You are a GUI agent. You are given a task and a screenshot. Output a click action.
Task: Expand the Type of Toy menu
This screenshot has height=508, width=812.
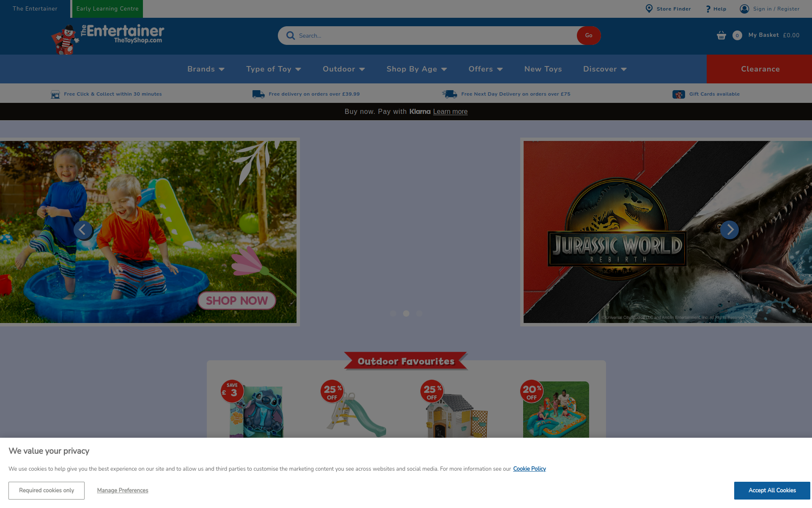click(274, 69)
